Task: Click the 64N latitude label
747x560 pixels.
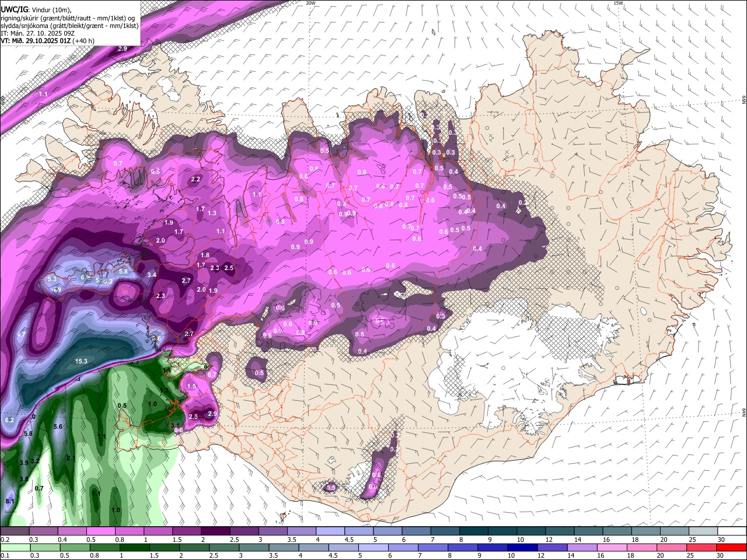Action: point(744,412)
